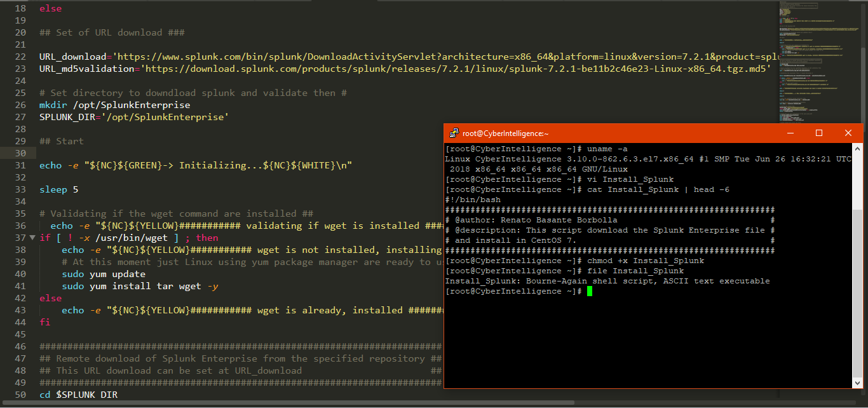Viewport: 868px width, 408px height.
Task: Click the 'file Install_Splunk' command in terminal
Action: pos(635,271)
